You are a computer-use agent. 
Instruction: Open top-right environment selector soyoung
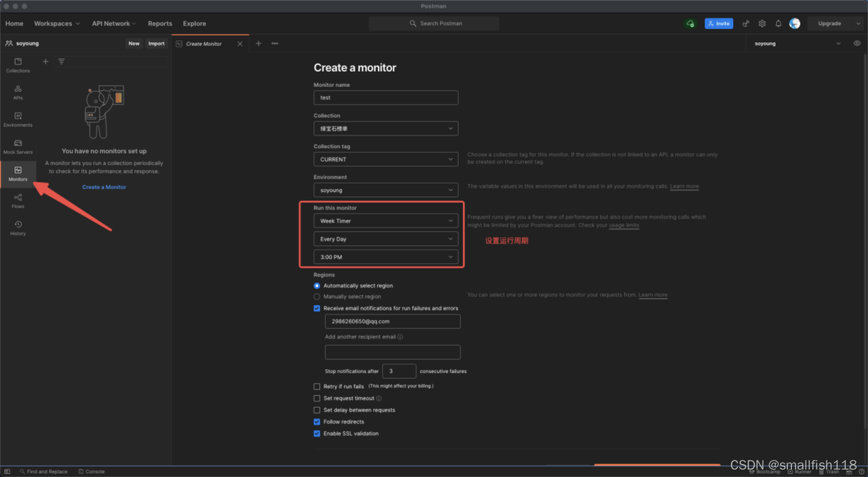coord(797,43)
